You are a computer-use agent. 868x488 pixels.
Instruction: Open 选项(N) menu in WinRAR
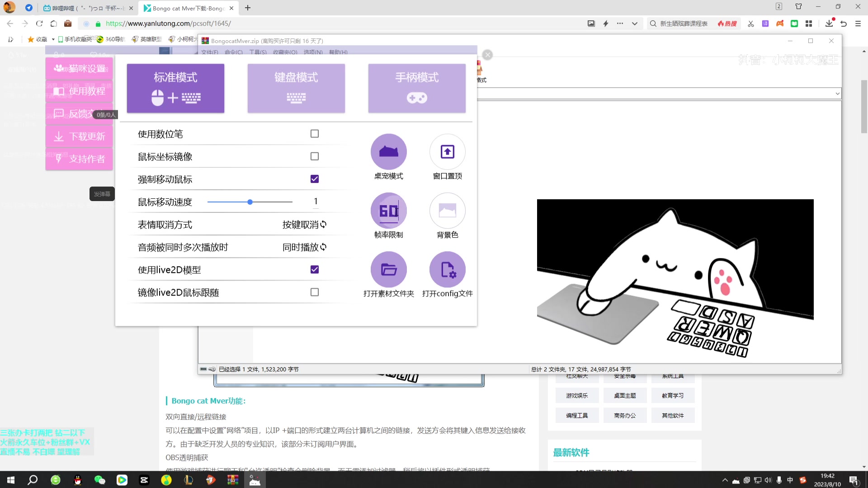(x=313, y=52)
